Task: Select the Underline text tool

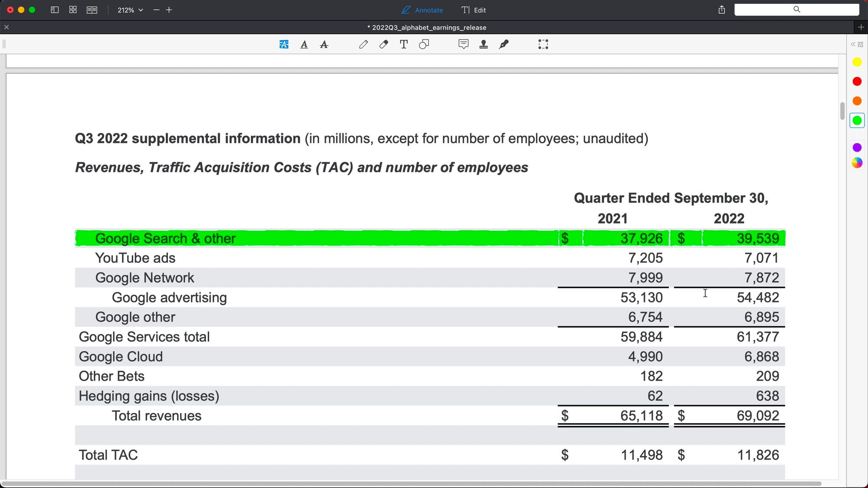Action: (x=304, y=44)
